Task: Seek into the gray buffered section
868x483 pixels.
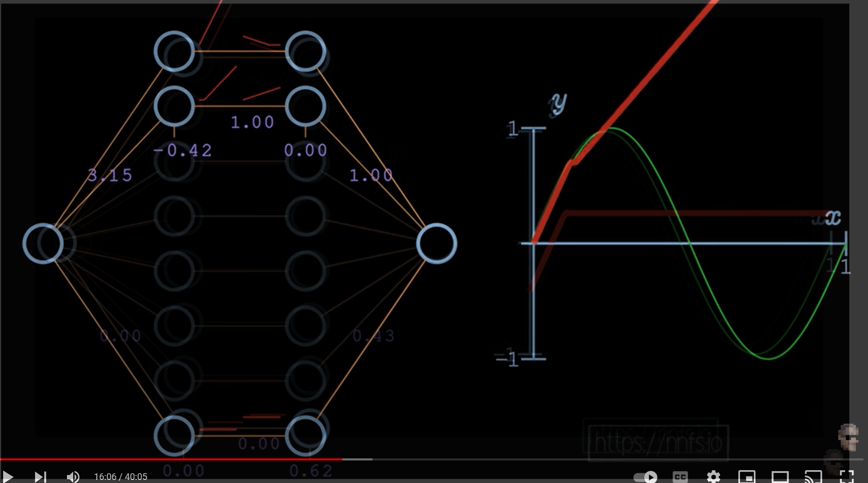Action: click(x=358, y=459)
